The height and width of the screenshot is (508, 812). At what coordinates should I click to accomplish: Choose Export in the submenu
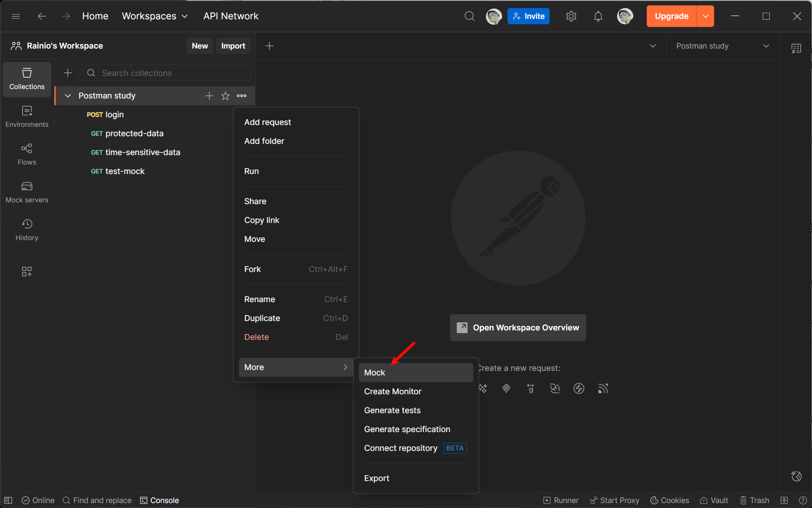click(416, 478)
